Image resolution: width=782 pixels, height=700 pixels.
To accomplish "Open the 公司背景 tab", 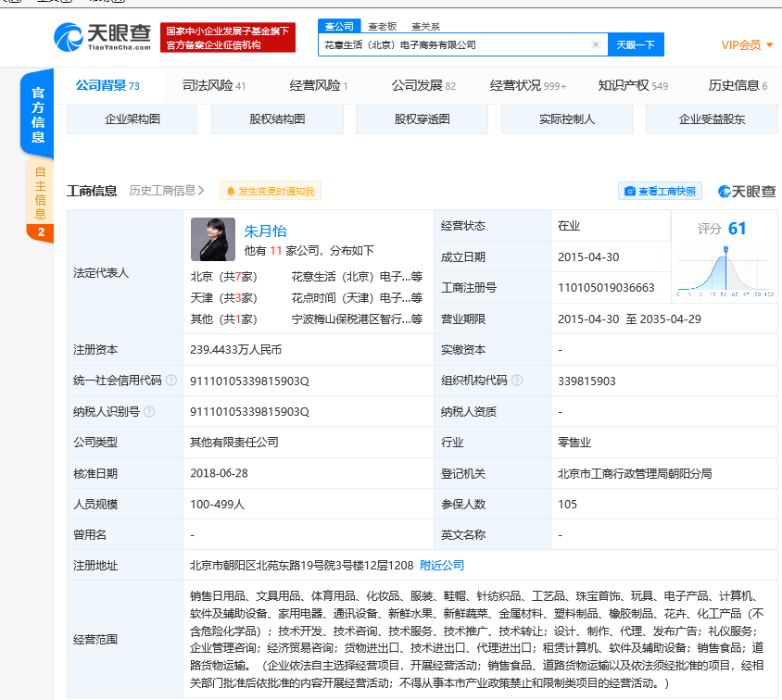I will pos(107,86).
